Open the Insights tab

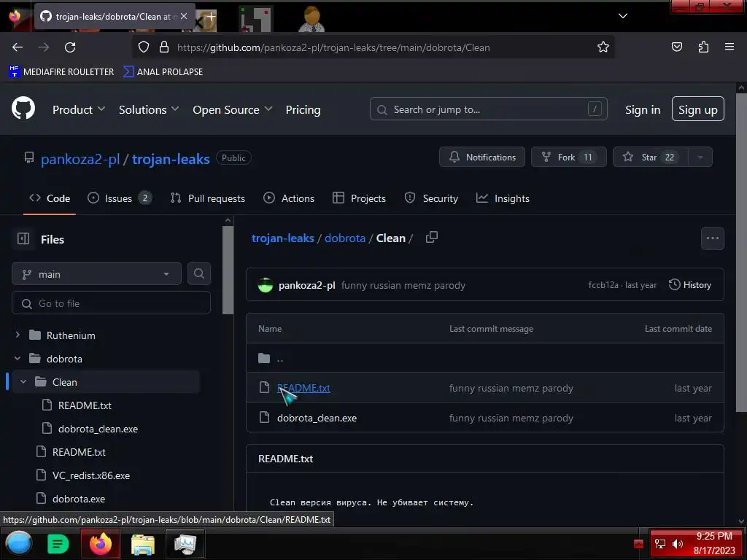pos(503,198)
